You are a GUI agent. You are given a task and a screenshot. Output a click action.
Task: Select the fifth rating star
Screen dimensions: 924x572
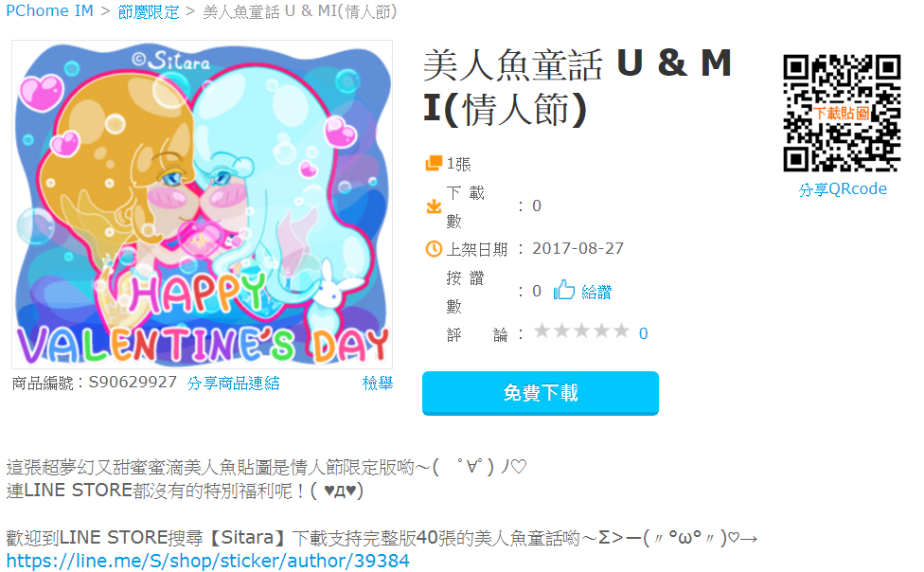(x=621, y=331)
